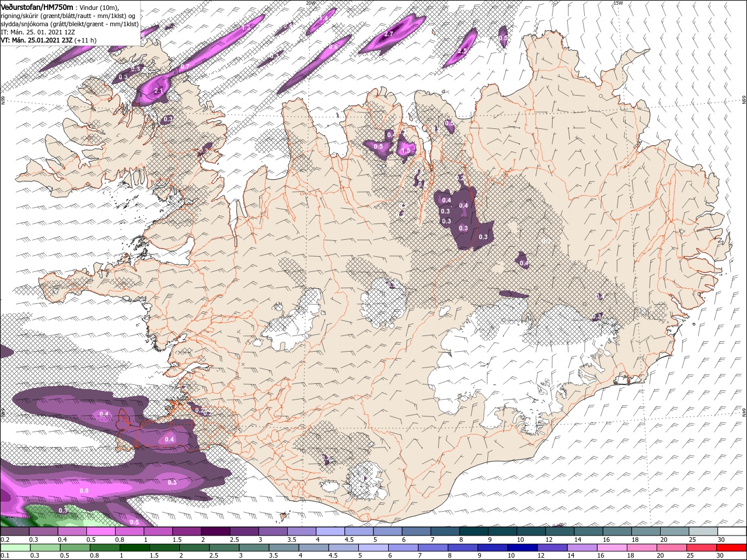The image size is (747, 560).
Task: Click the 0.7 value next to the 2.1 patch
Action: point(184,67)
